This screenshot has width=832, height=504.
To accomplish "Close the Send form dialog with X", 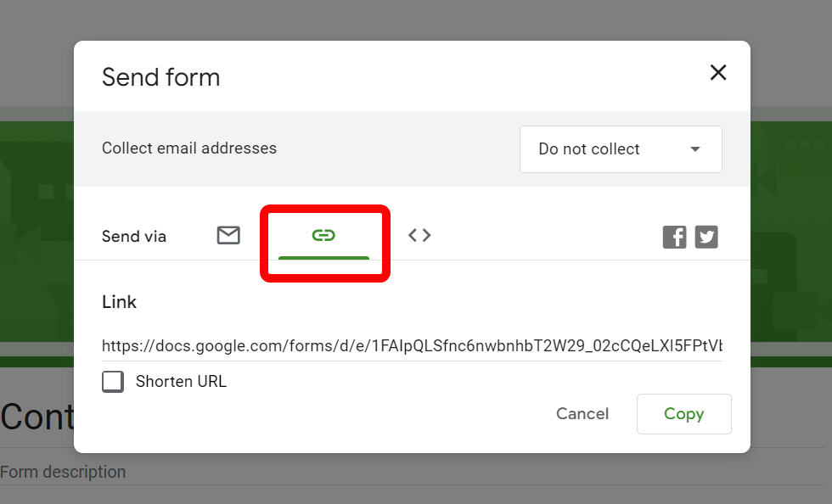I will click(718, 73).
